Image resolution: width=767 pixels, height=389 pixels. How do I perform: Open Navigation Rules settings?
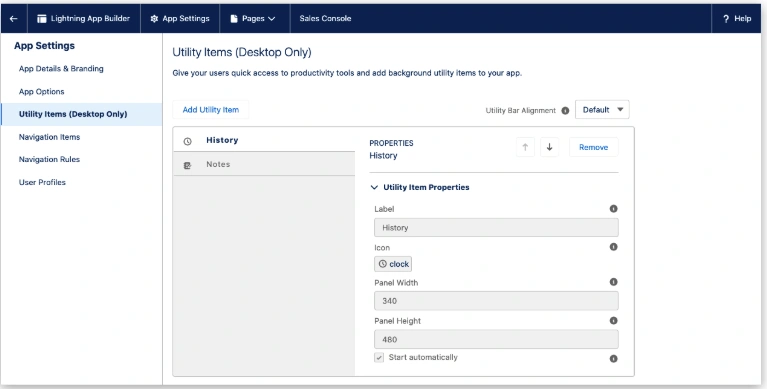(x=49, y=160)
